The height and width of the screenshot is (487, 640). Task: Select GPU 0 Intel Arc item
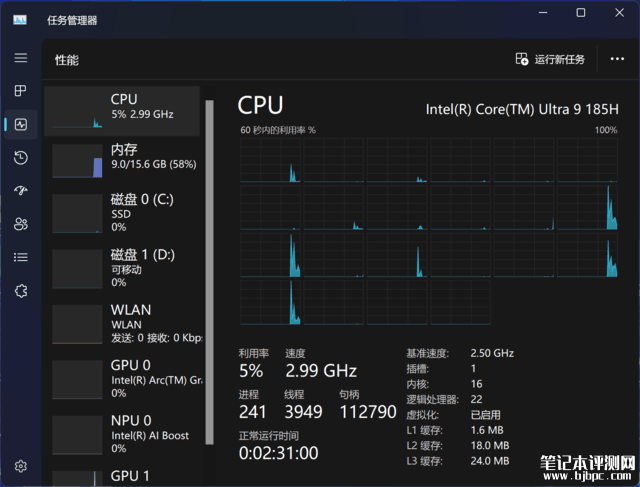(122, 379)
